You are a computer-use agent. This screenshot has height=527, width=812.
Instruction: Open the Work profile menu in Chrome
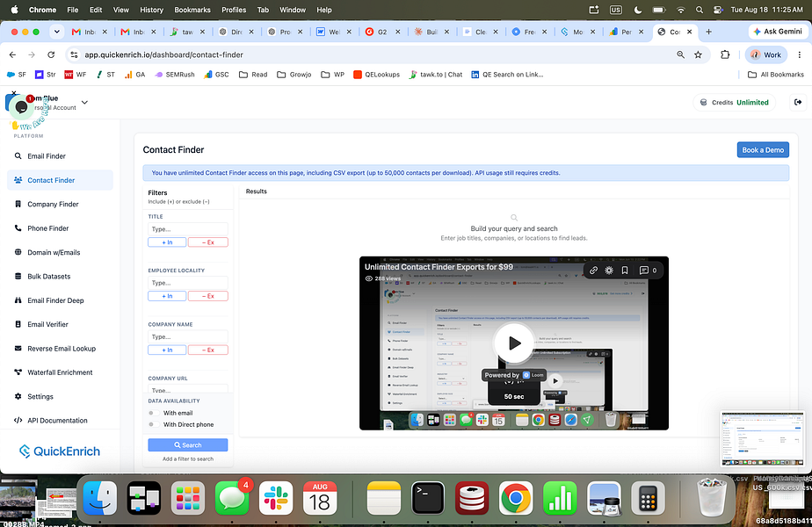point(766,54)
